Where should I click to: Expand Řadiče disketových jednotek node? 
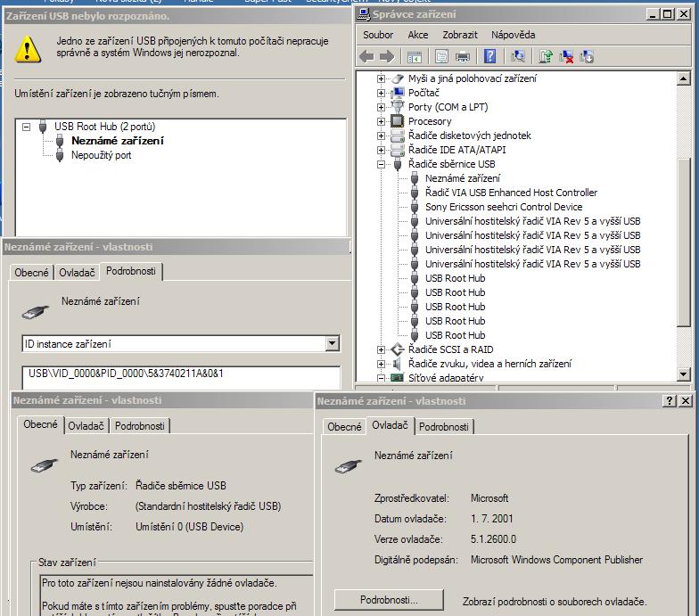click(x=381, y=136)
